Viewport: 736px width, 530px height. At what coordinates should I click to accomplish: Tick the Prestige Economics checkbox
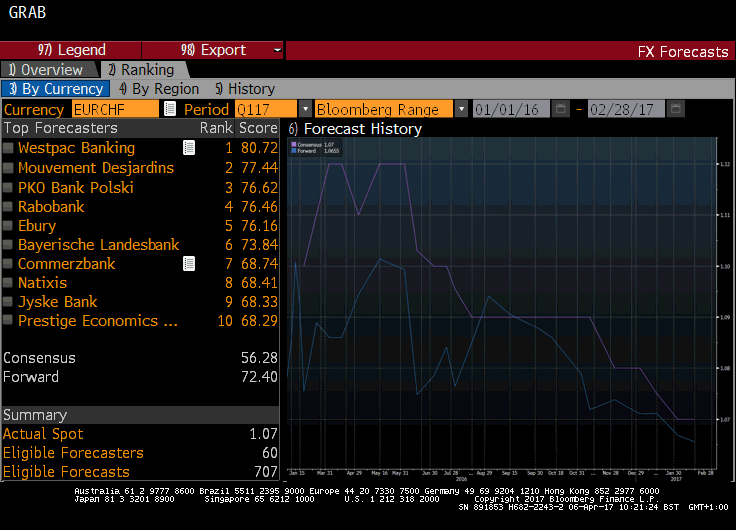8,321
